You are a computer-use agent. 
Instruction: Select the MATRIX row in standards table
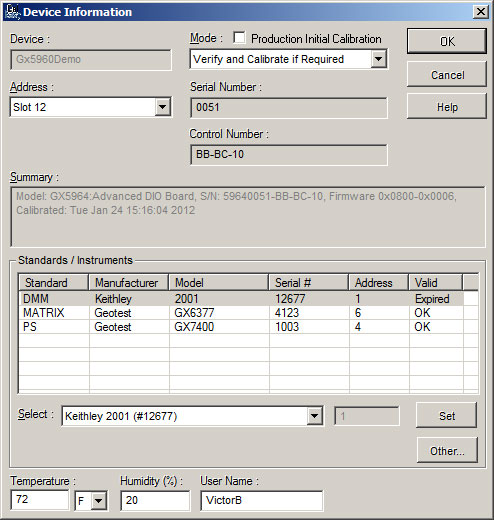[241, 313]
